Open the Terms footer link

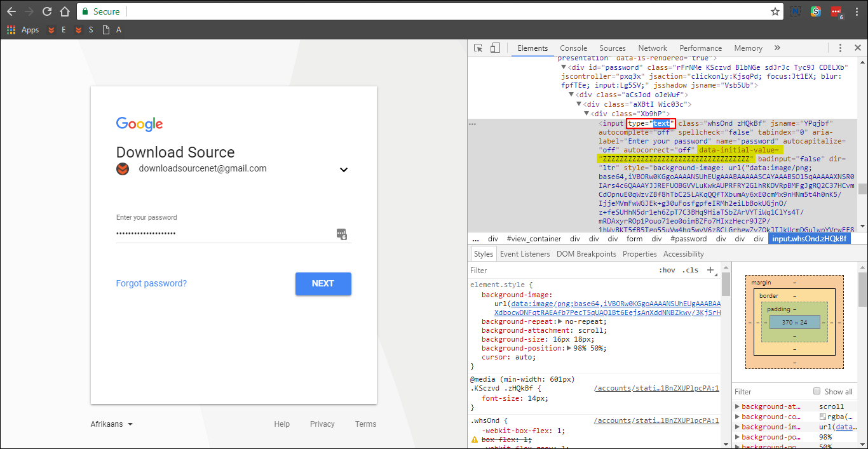[366, 424]
